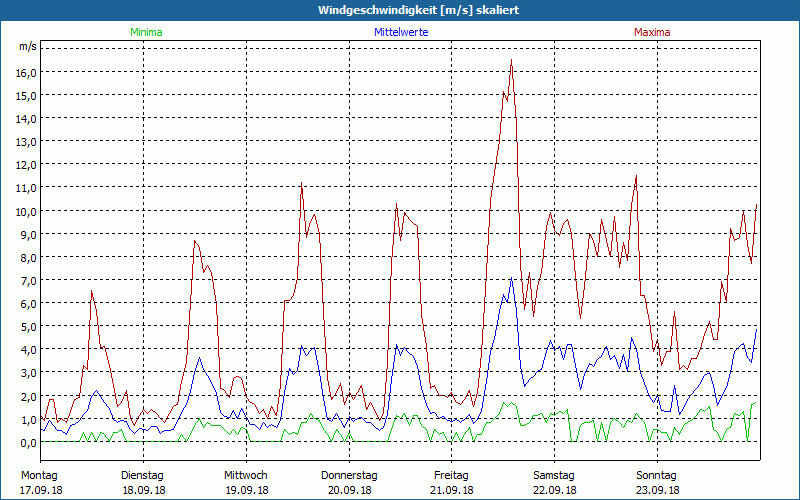Click the '1,0' y-axis value
The width and height of the screenshot is (800, 500).
click(28, 419)
